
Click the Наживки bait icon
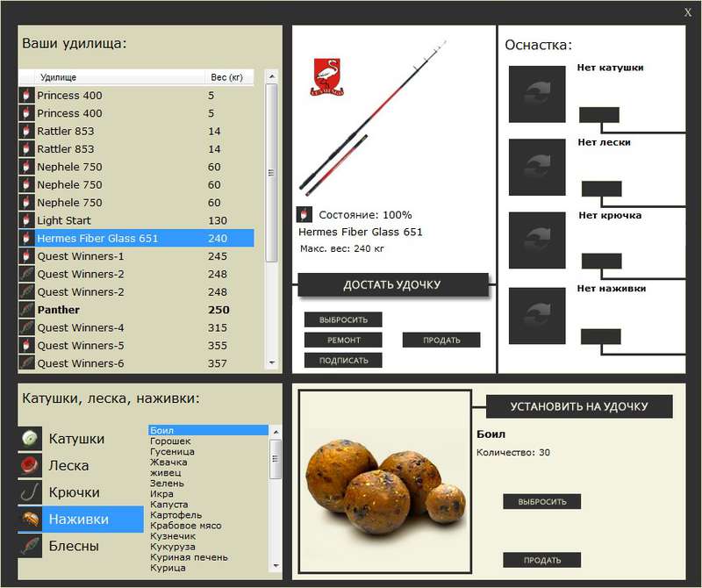30,519
